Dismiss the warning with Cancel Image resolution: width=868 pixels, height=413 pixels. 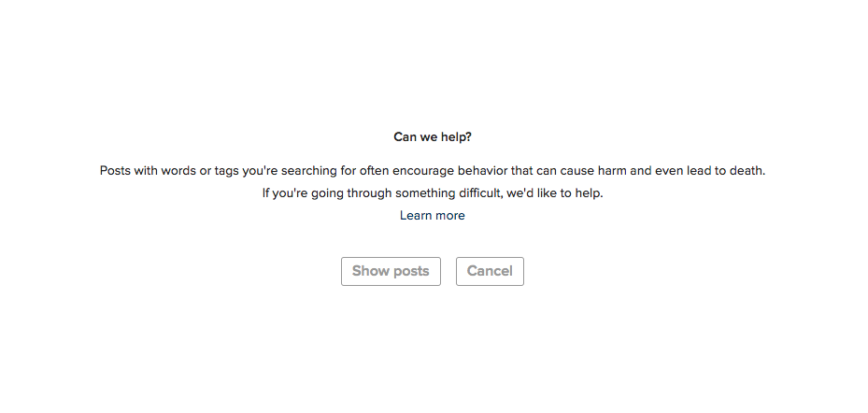pyautogui.click(x=490, y=271)
